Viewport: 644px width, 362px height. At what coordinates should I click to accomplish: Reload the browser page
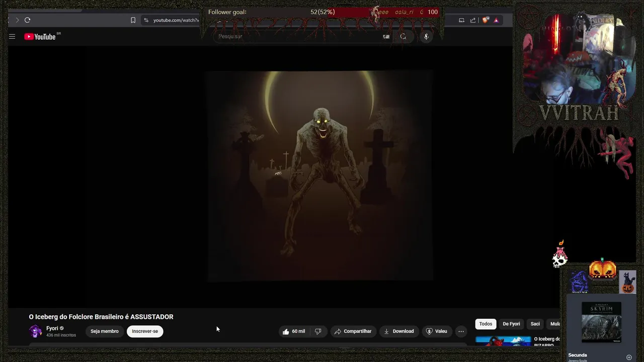tap(27, 20)
